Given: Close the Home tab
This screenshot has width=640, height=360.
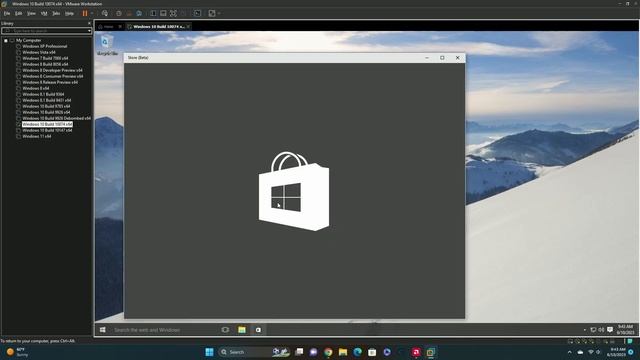Looking at the screenshot, I should click(120, 27).
